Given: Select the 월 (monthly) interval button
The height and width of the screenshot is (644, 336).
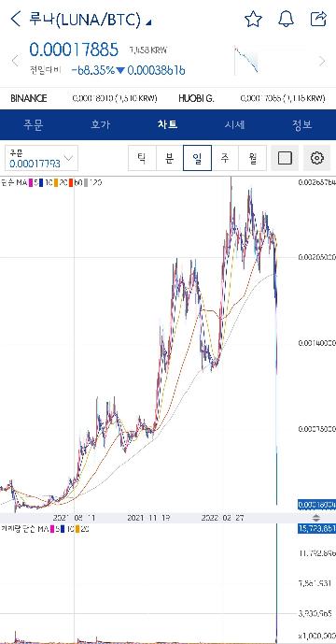Looking at the screenshot, I should [252, 158].
